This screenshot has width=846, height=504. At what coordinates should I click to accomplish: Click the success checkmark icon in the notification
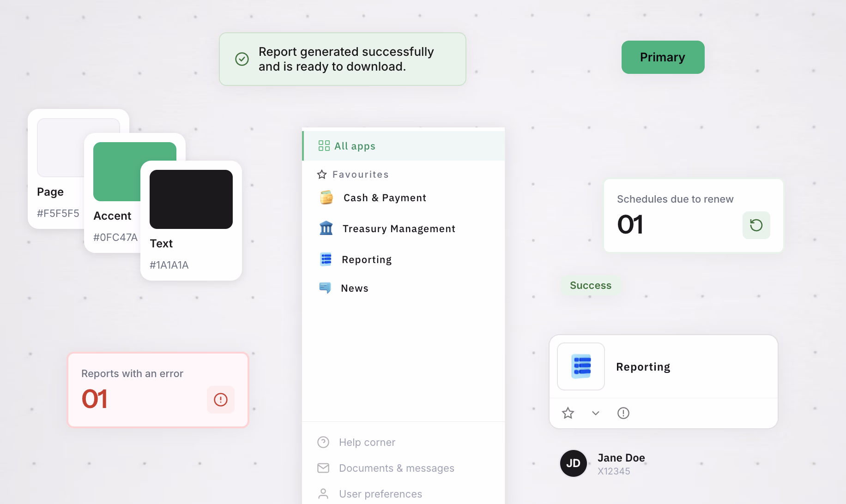(242, 59)
